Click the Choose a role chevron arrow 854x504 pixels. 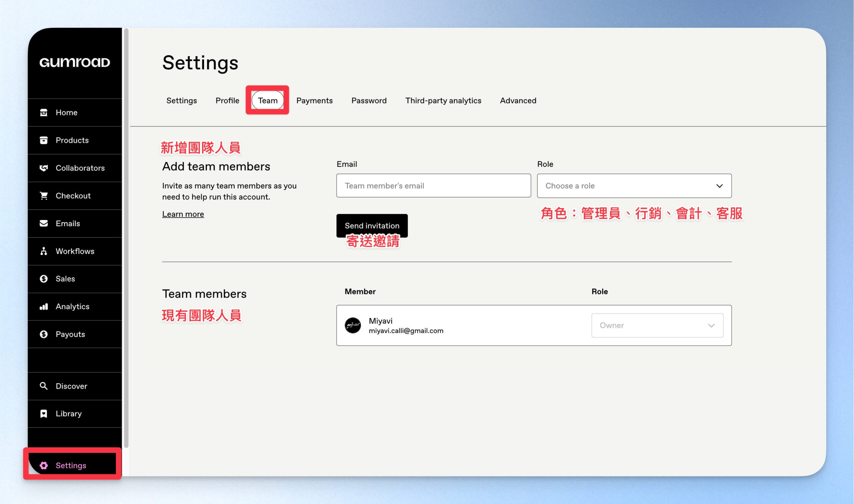tap(719, 186)
